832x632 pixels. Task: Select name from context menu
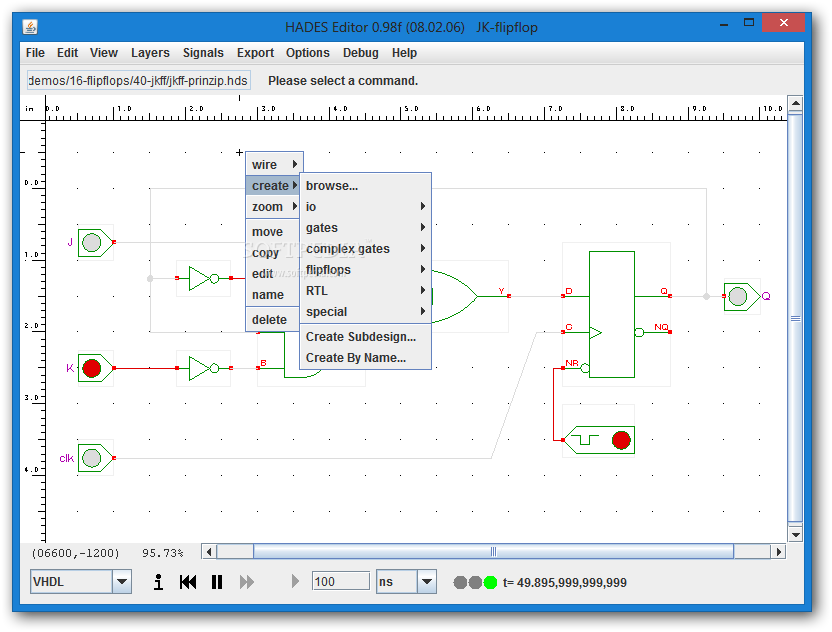pos(273,295)
